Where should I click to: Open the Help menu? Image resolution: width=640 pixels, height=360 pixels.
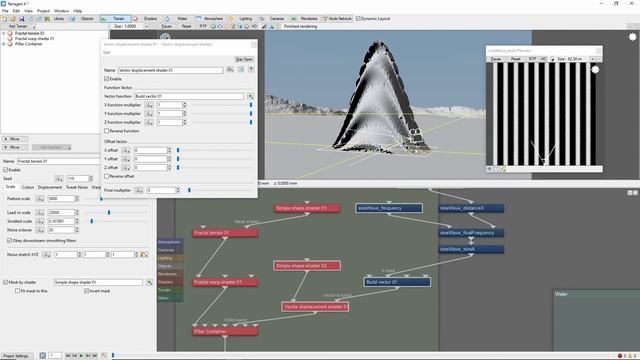pos(78,11)
